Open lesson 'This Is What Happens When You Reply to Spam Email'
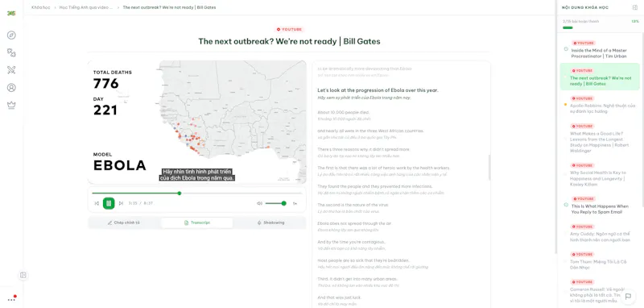 point(599,206)
